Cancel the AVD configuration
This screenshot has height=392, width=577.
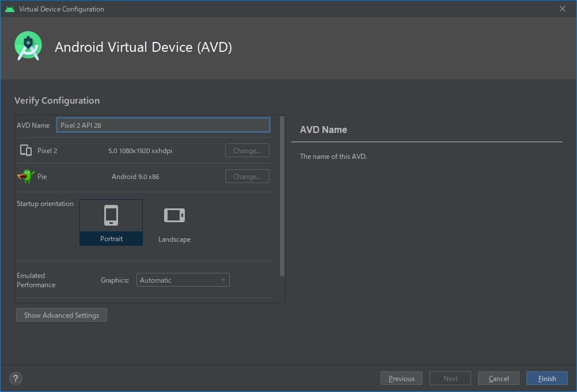(499, 378)
